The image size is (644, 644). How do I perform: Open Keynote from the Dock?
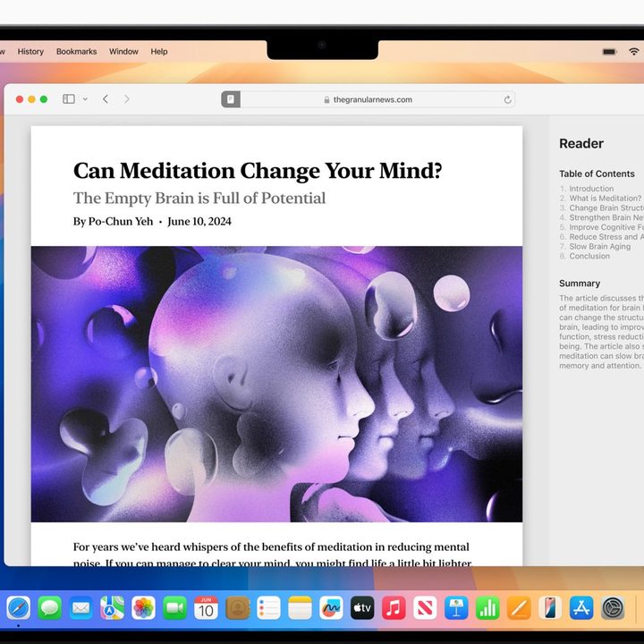coord(456,608)
